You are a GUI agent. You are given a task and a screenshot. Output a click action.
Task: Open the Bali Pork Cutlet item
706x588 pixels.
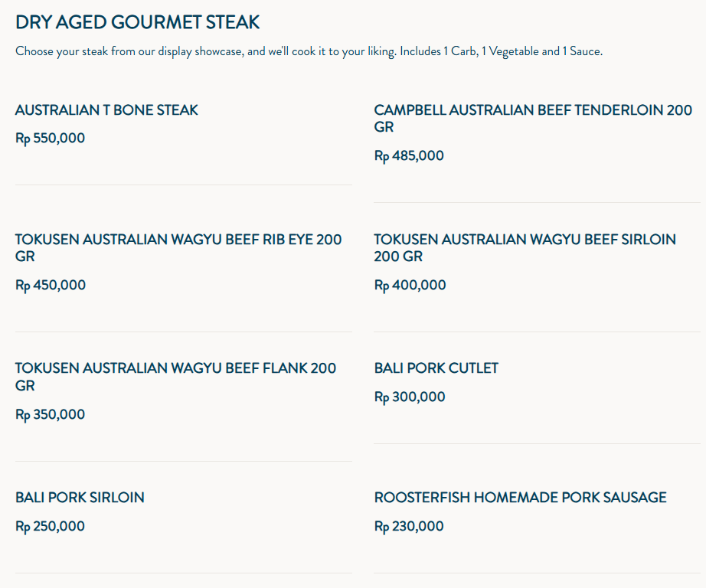(436, 368)
